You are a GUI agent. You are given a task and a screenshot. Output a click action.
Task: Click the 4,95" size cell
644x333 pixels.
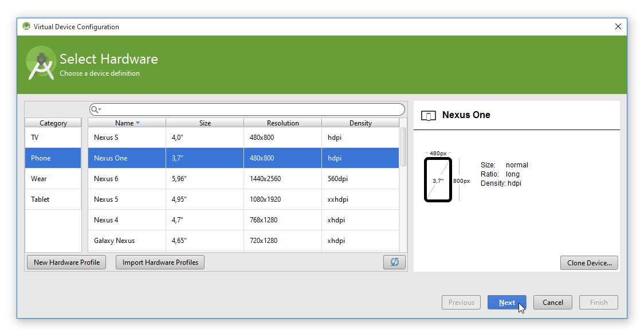205,199
